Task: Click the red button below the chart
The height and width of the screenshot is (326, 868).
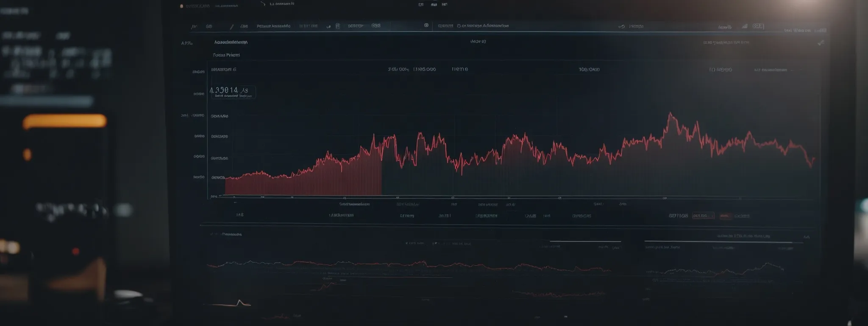Action: point(725,216)
